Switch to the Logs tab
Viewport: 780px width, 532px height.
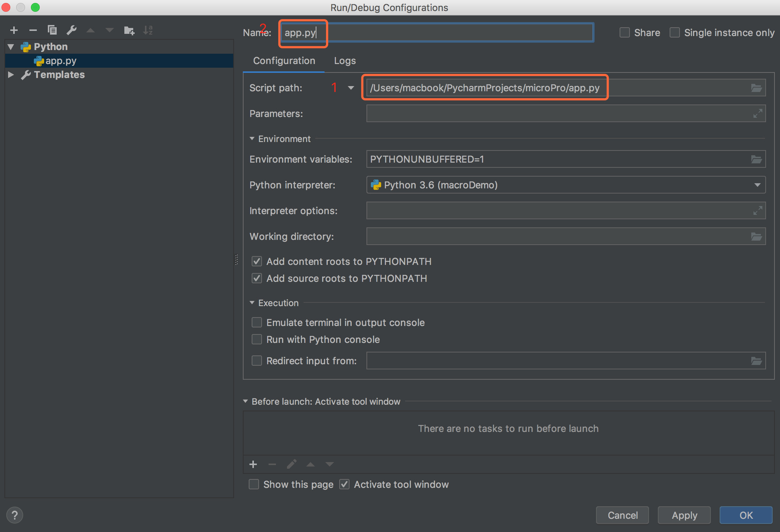tap(345, 61)
